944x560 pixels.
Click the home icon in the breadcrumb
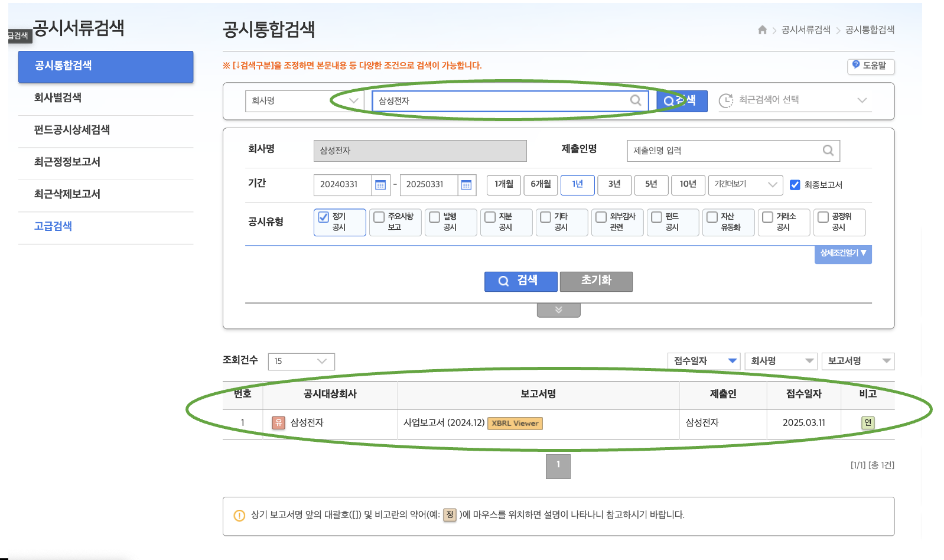coord(762,30)
